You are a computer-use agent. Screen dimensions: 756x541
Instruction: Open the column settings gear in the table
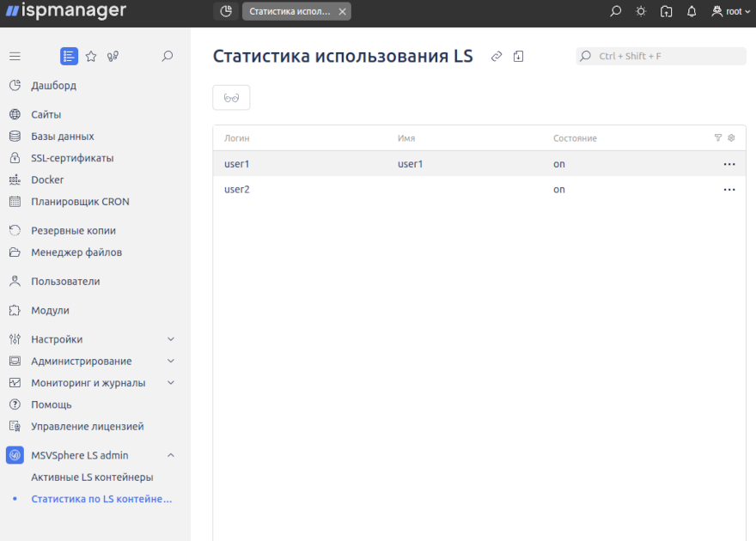731,137
